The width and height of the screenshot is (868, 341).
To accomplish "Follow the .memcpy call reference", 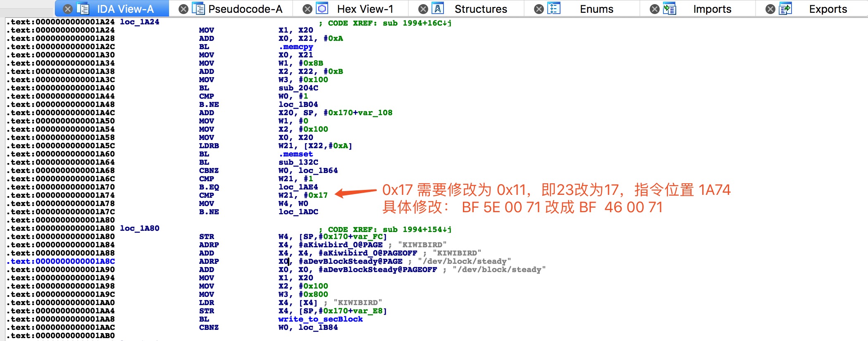I will [x=296, y=47].
